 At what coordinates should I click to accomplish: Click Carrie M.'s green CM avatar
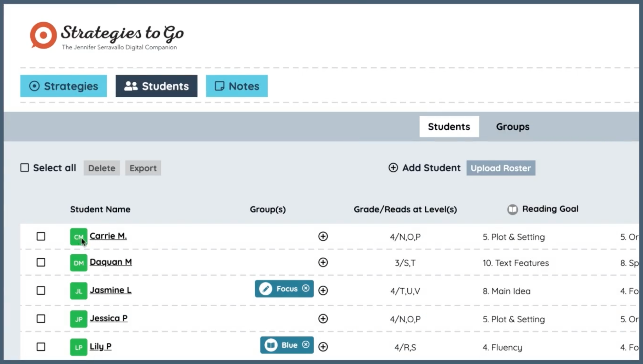79,237
